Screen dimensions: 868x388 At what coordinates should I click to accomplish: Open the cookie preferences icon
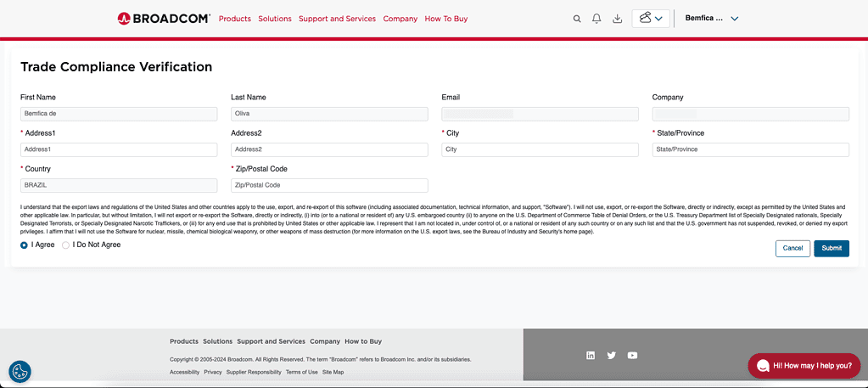pos(20,371)
